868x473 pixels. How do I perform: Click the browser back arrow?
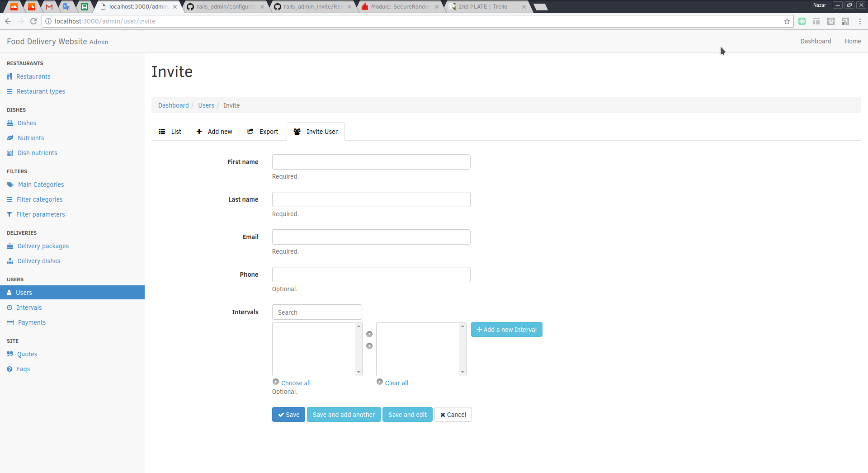coord(8,21)
